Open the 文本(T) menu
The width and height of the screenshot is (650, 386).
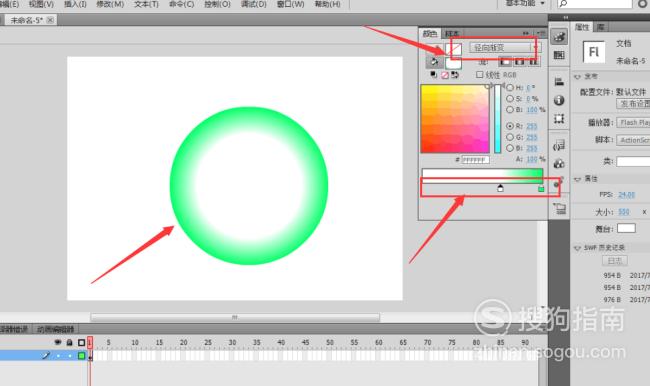(x=146, y=4)
